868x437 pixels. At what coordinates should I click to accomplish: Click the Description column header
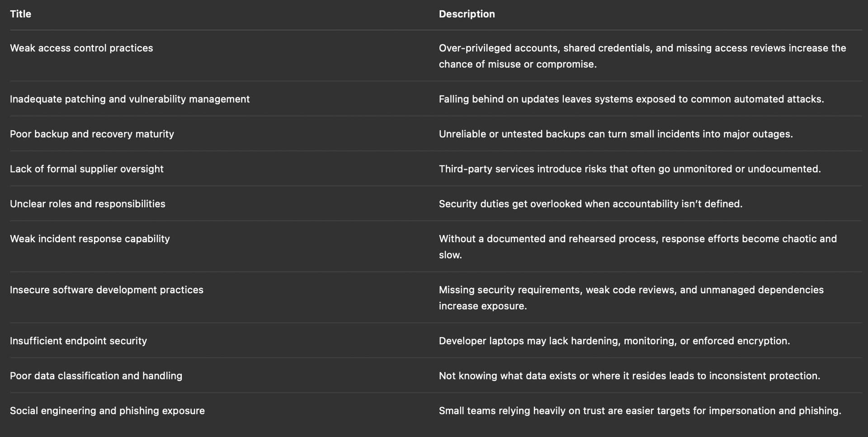click(x=467, y=14)
